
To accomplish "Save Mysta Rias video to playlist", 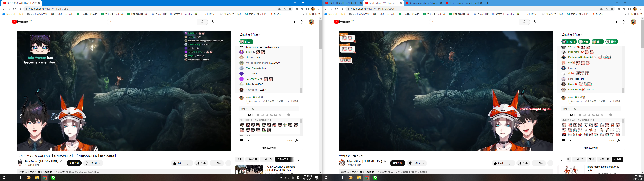I will (x=539, y=163).
